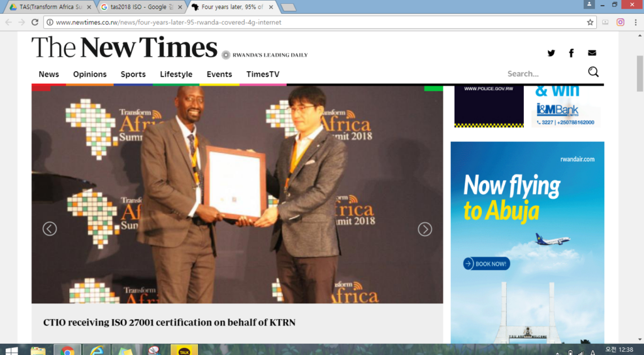Click the address bar URL
Image resolution: width=644 pixels, height=355 pixels.
(x=169, y=22)
